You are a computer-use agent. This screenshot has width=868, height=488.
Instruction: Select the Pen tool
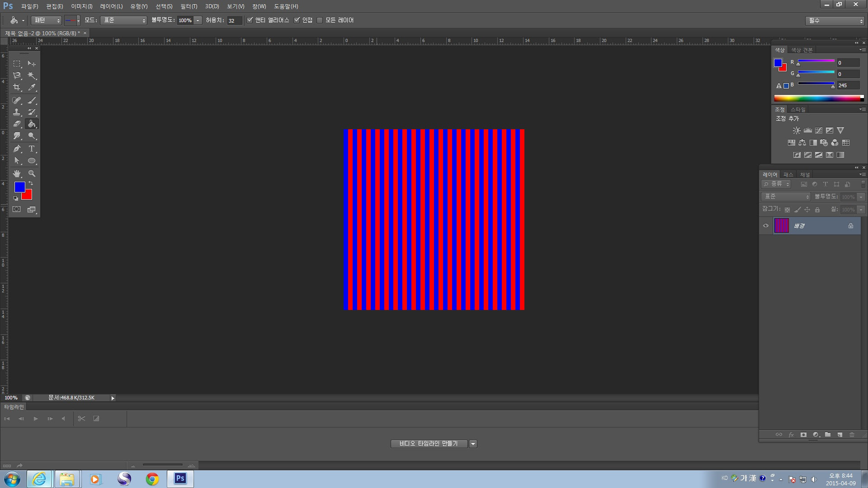(17, 149)
